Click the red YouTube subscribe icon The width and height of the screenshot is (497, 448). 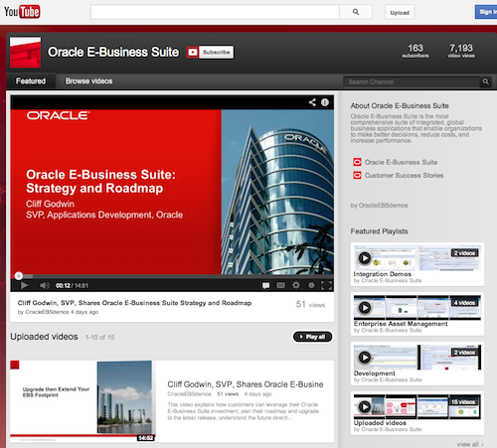(193, 53)
